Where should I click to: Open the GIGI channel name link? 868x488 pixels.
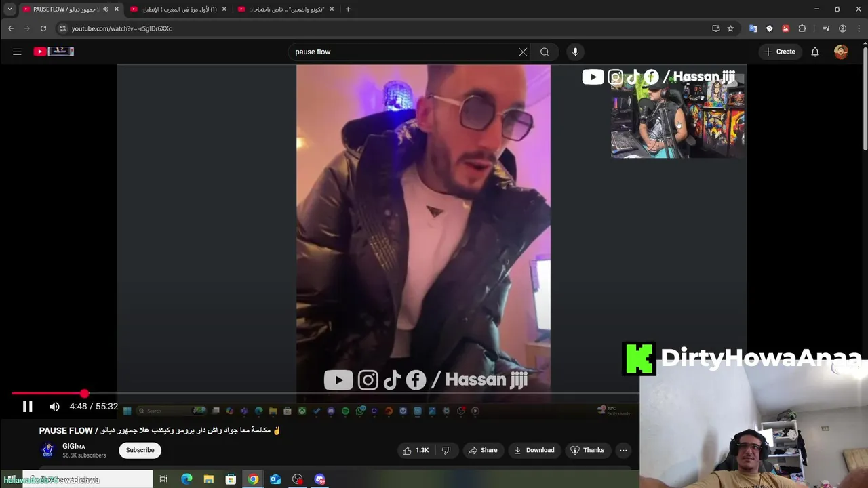click(73, 446)
